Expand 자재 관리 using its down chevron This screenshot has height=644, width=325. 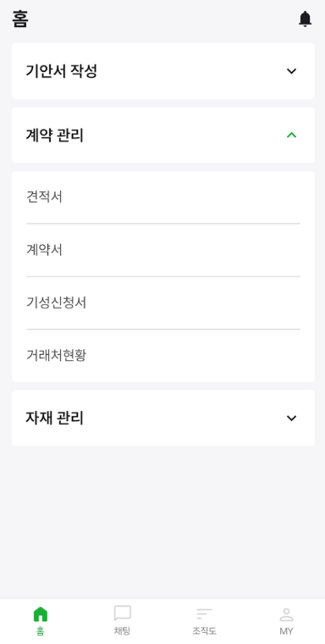pyautogui.click(x=291, y=418)
